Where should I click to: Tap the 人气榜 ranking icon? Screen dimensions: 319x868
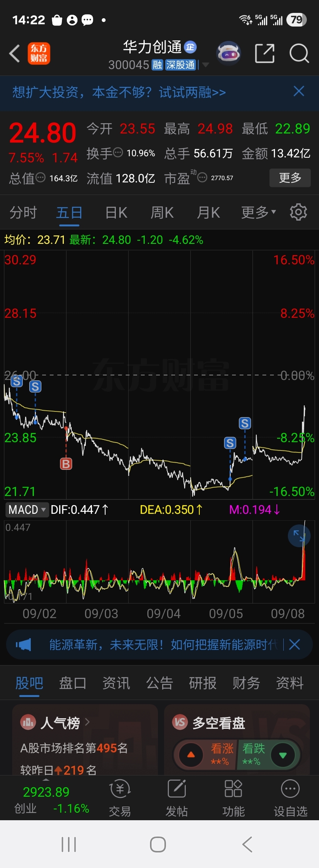[x=28, y=722]
